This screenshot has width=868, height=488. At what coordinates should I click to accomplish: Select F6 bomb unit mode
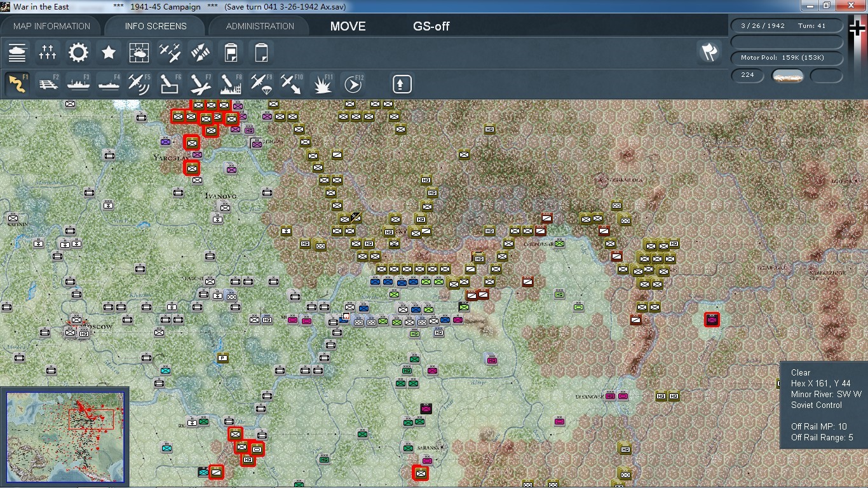coord(170,83)
